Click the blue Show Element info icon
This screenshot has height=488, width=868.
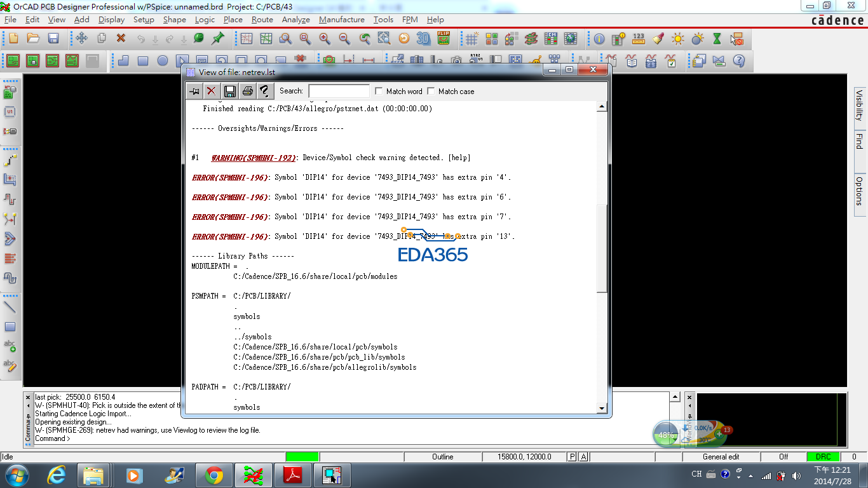pos(599,38)
